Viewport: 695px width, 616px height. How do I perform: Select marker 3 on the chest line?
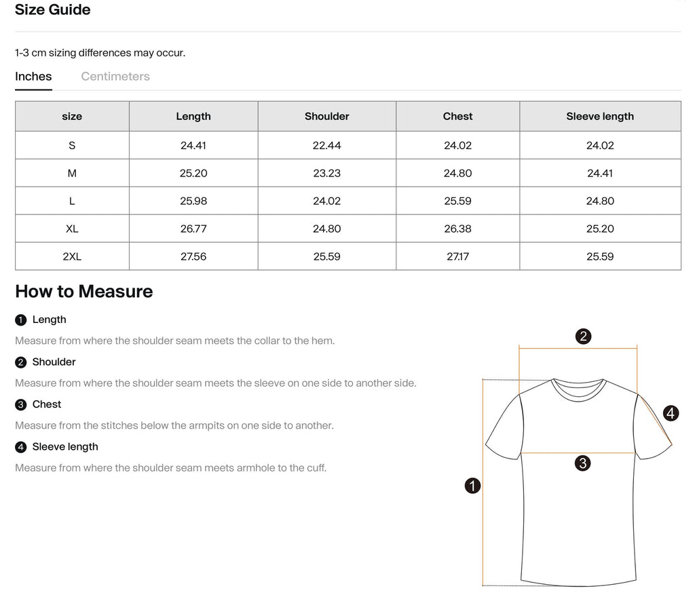click(582, 463)
